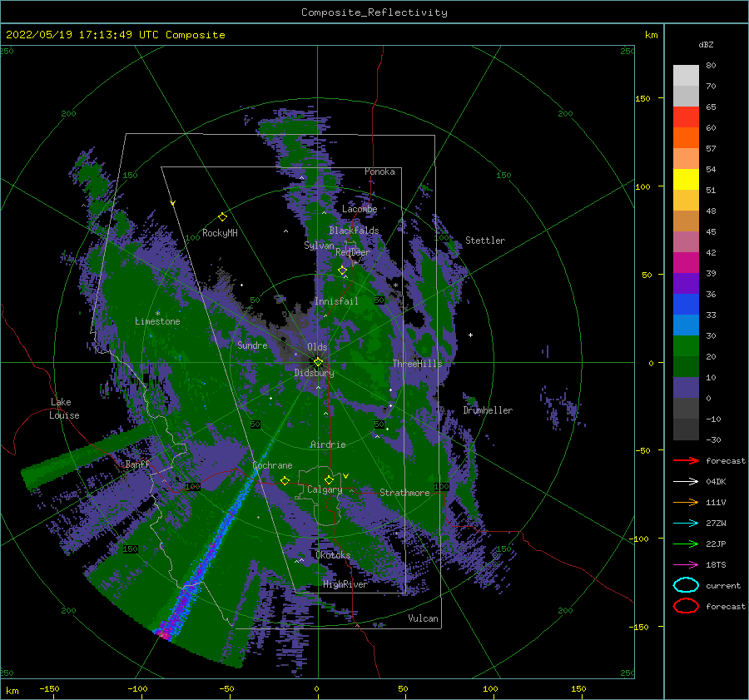Viewport: 749px width, 700px height.
Task: Click the yellow diamond marker below RedDeer
Action: pyautogui.click(x=342, y=271)
